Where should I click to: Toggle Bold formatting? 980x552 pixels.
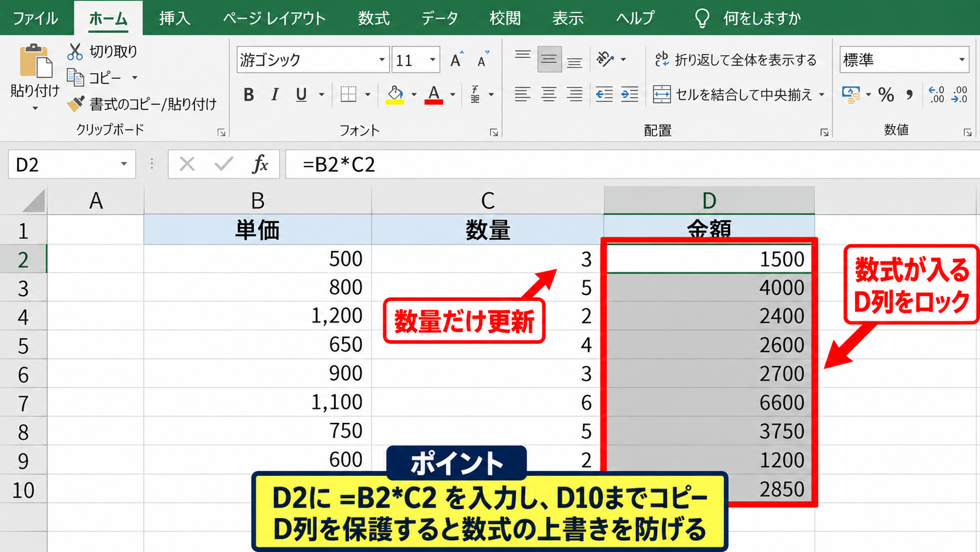tap(249, 94)
